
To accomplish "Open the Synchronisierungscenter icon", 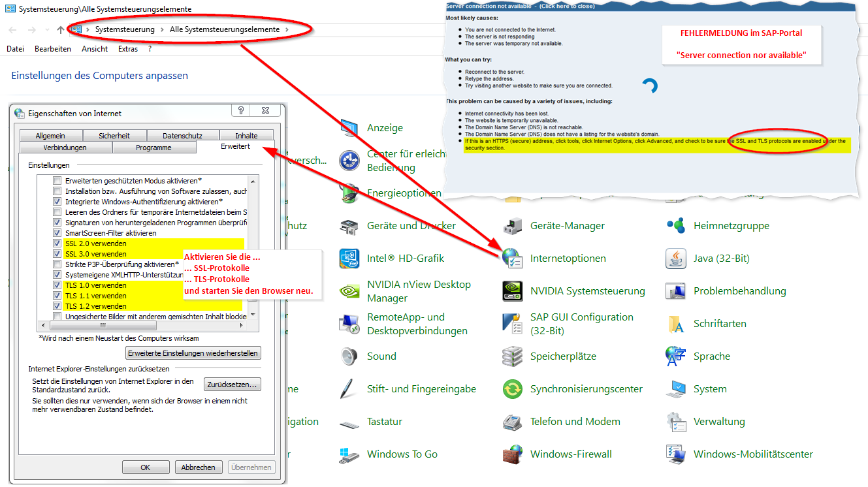I will tap(513, 389).
